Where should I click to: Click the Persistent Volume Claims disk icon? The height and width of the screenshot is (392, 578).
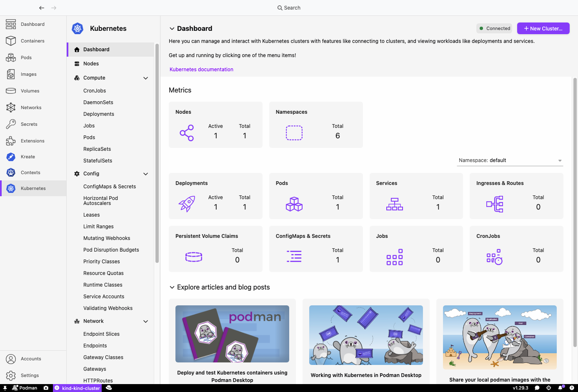(x=194, y=257)
